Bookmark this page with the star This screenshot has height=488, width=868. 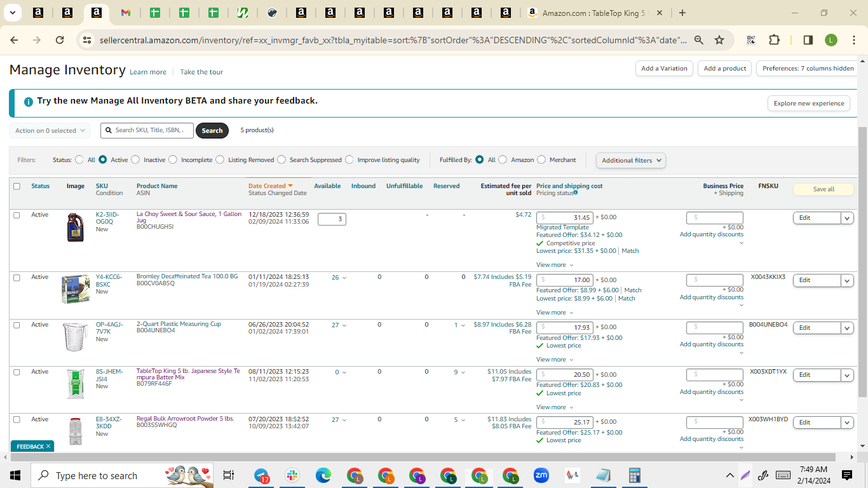point(719,40)
